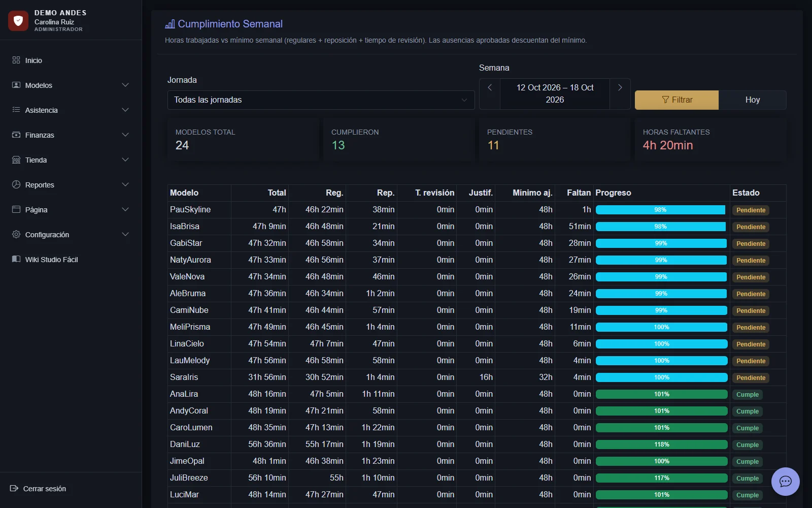Click the Demo Andes shield logo

coord(18,21)
